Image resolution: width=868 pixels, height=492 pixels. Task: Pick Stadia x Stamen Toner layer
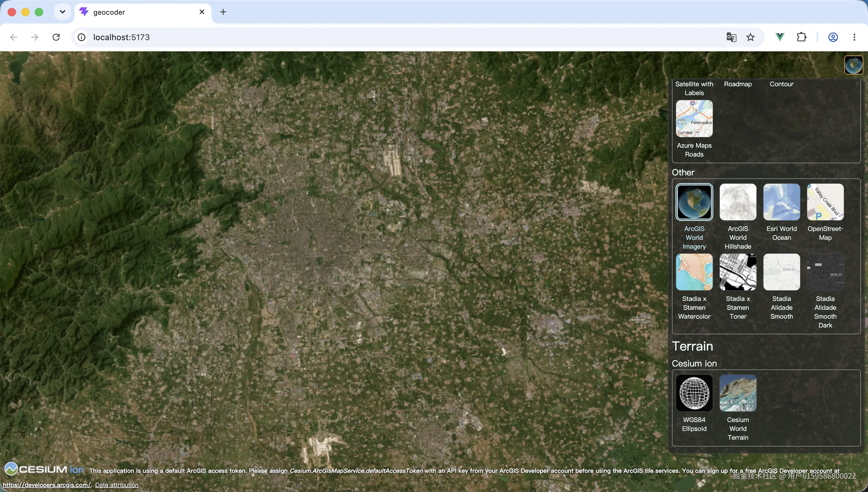click(x=738, y=272)
